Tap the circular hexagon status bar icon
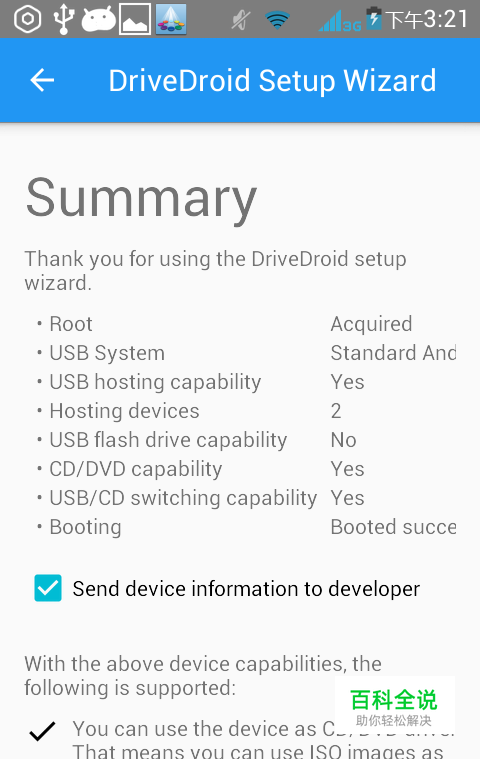 (28, 19)
